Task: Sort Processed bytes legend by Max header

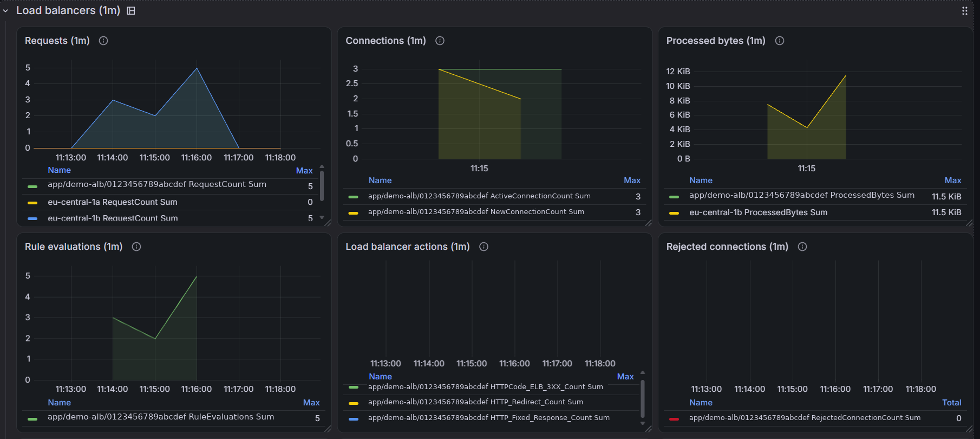Action: tap(953, 180)
